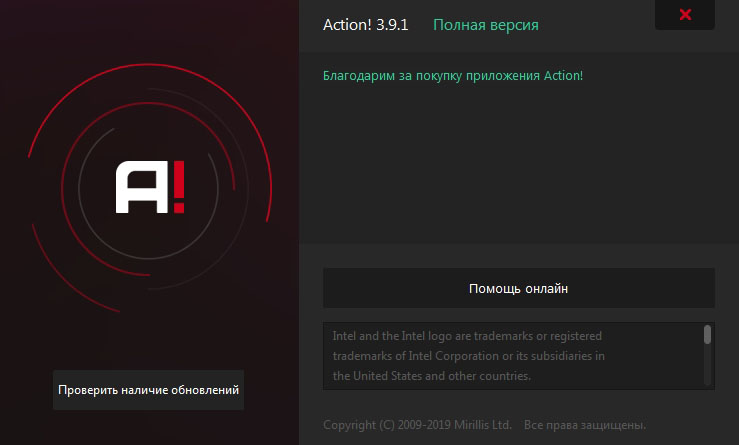Click the Благодарим за покупку message
The width and height of the screenshot is (739, 445).
coord(452,75)
